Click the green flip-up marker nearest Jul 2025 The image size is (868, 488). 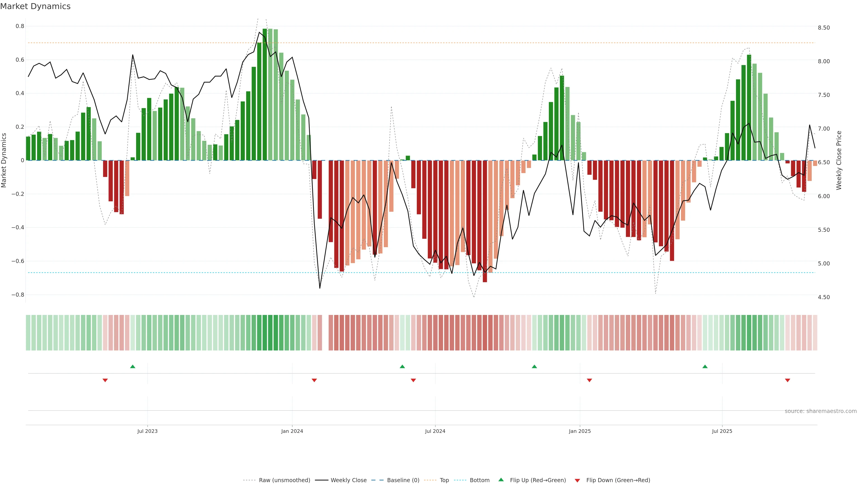(705, 366)
